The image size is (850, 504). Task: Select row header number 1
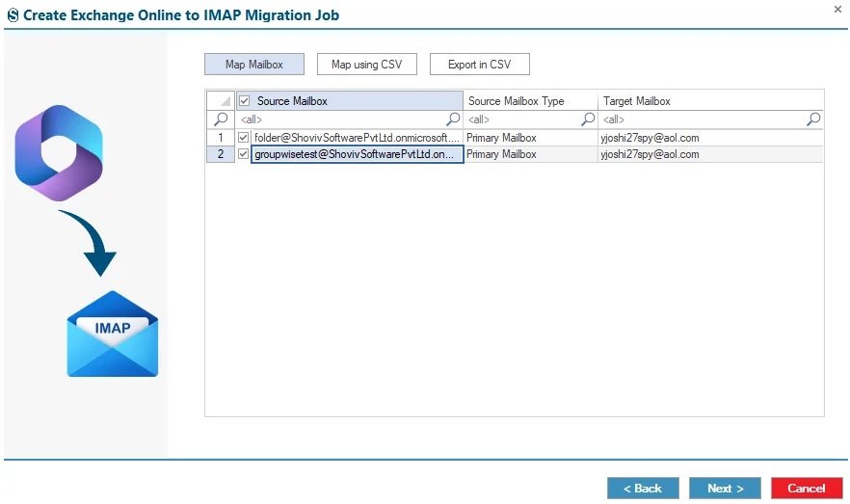pyautogui.click(x=221, y=138)
